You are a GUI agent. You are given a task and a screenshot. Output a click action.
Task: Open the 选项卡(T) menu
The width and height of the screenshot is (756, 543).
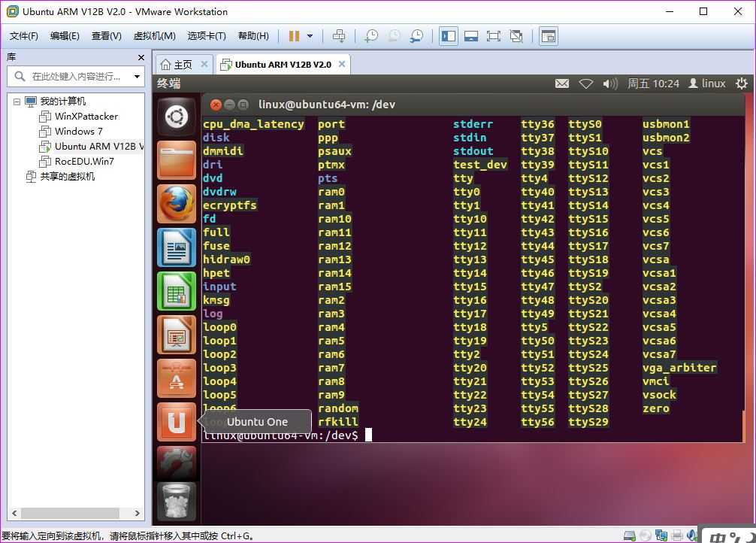pos(207,36)
